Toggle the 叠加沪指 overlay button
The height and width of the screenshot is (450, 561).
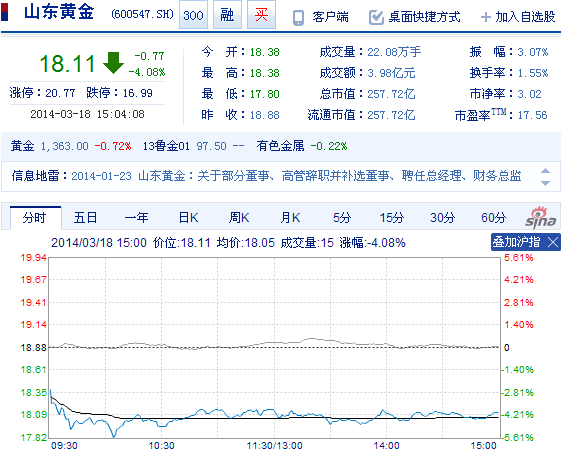516,242
